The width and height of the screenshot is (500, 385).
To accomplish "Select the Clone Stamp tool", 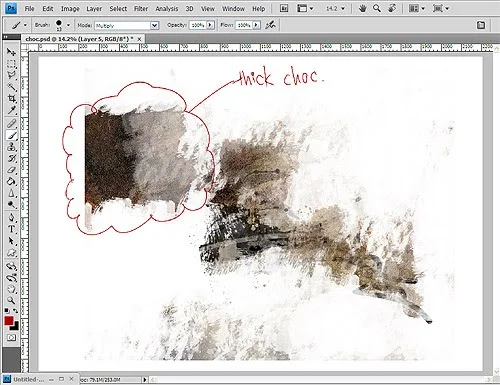I will click(11, 147).
